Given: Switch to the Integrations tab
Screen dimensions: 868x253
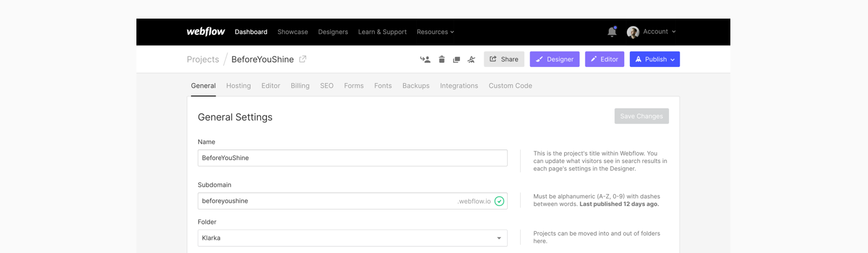Looking at the screenshot, I should [459, 86].
